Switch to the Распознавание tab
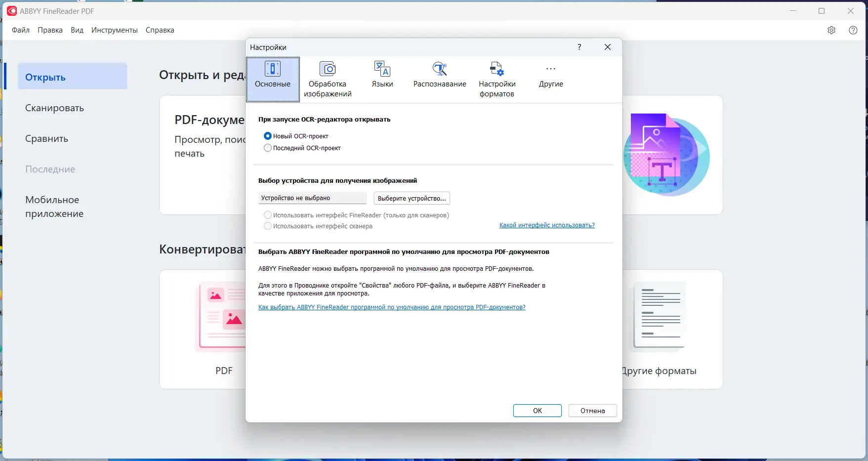 click(440, 75)
